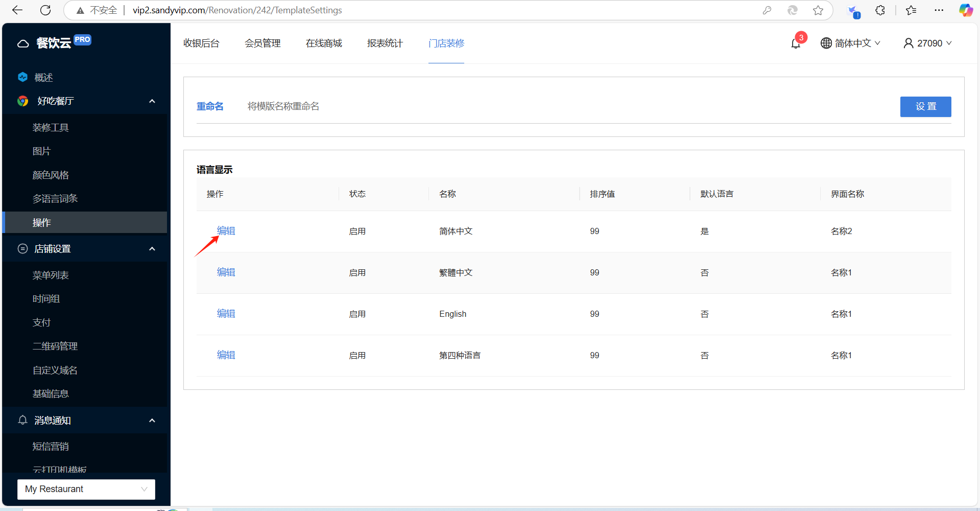Click the refresh-style icon beside the key
Viewport: 980px width, 511px height.
(793, 10)
